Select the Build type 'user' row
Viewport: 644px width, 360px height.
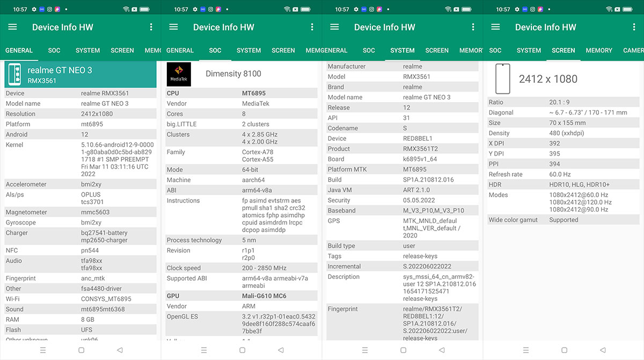(x=402, y=246)
